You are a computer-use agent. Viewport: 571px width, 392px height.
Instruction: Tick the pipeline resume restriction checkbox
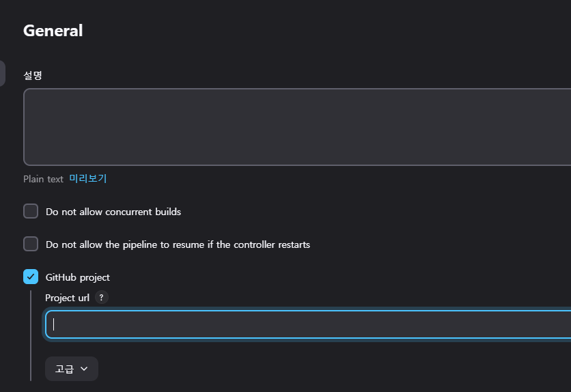pyautogui.click(x=31, y=244)
